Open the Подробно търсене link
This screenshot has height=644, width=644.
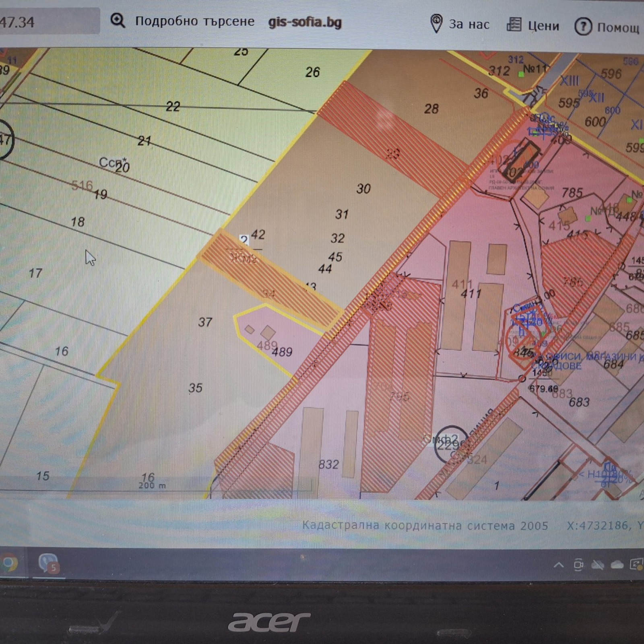tap(194, 21)
